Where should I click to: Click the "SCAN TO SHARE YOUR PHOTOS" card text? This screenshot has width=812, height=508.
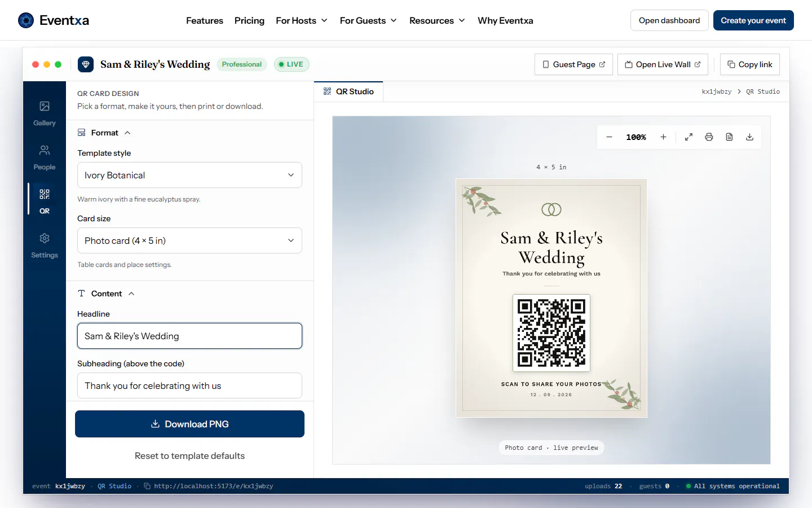point(551,384)
